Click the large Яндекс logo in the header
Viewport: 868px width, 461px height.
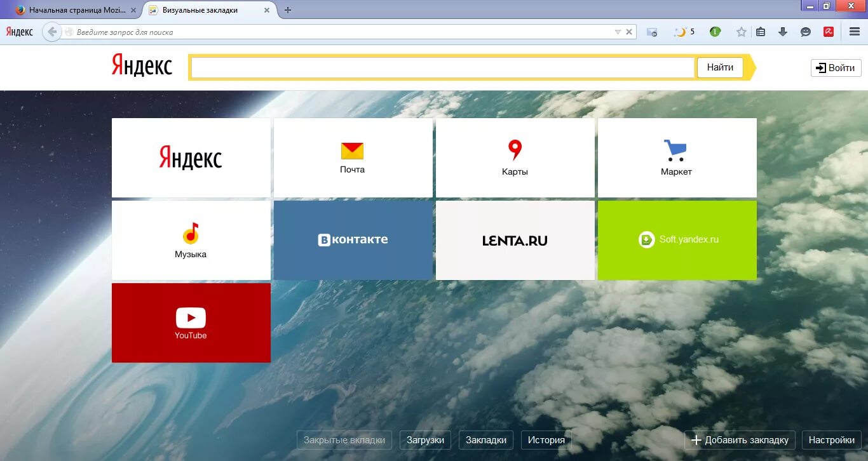[142, 65]
